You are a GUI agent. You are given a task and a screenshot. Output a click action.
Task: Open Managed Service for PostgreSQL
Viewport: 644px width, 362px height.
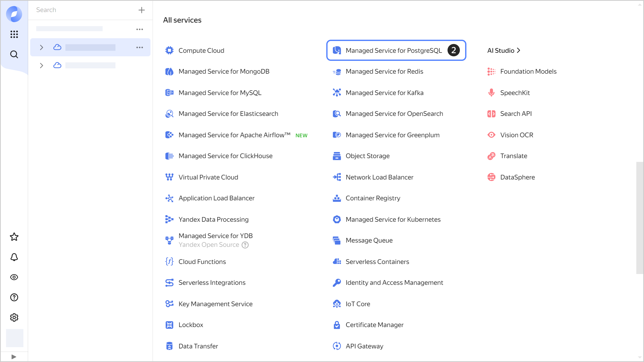click(x=393, y=51)
